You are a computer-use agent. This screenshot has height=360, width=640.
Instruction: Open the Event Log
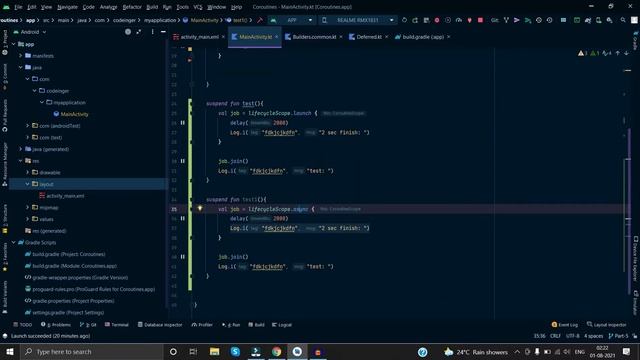[565, 325]
